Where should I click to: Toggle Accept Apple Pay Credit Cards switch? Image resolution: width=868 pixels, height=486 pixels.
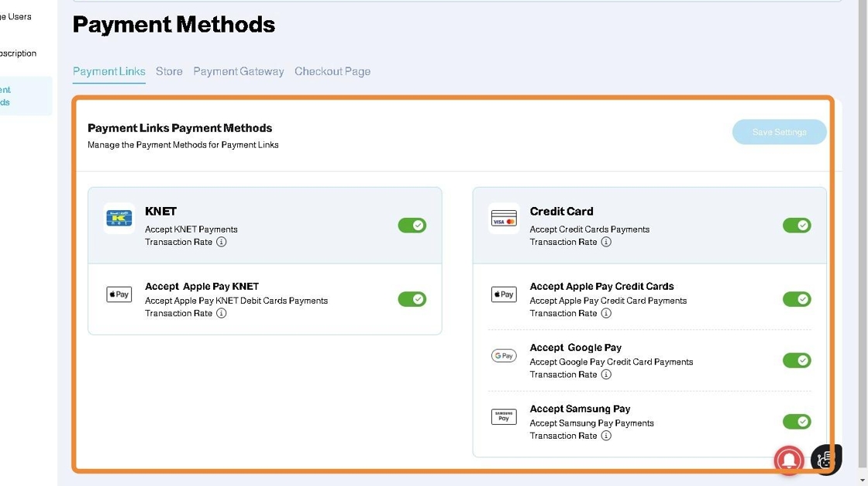click(797, 299)
